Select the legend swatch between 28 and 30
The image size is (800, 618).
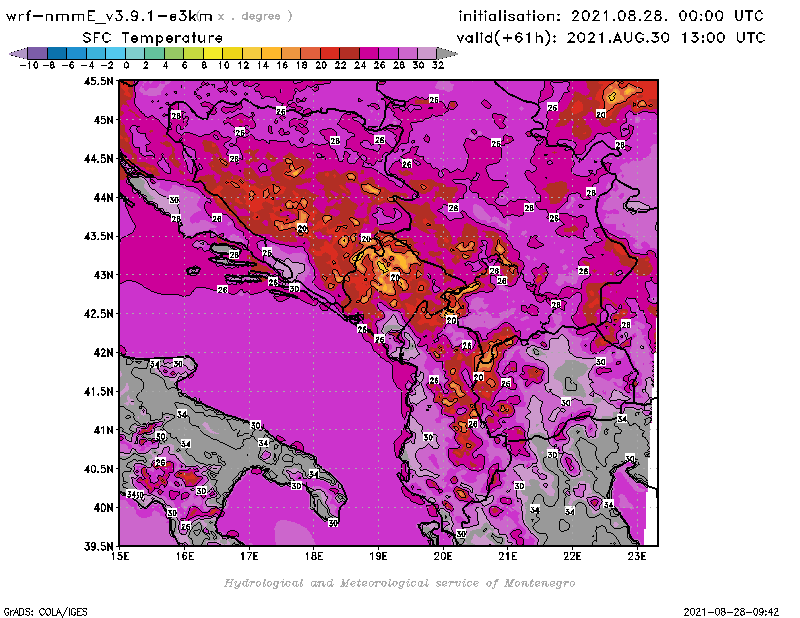coord(408,53)
